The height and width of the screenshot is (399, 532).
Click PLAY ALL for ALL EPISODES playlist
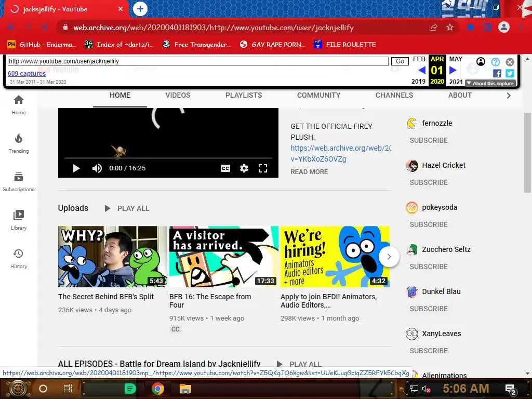(299, 364)
